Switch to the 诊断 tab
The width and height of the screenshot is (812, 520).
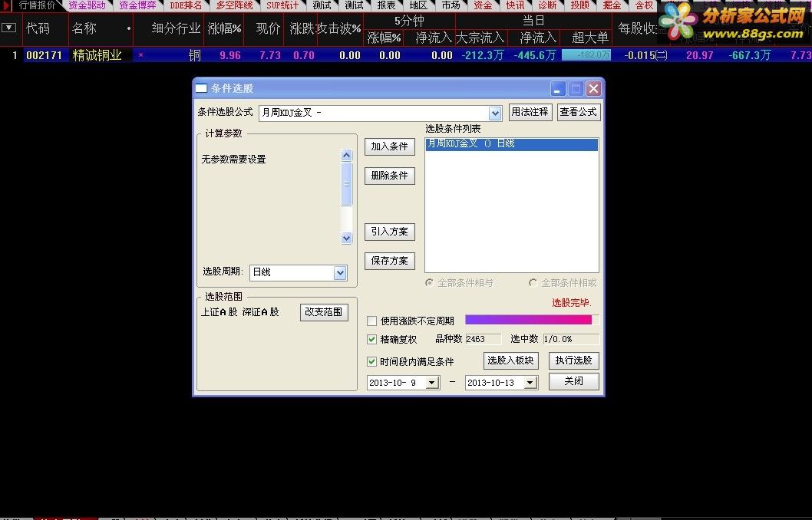547,5
